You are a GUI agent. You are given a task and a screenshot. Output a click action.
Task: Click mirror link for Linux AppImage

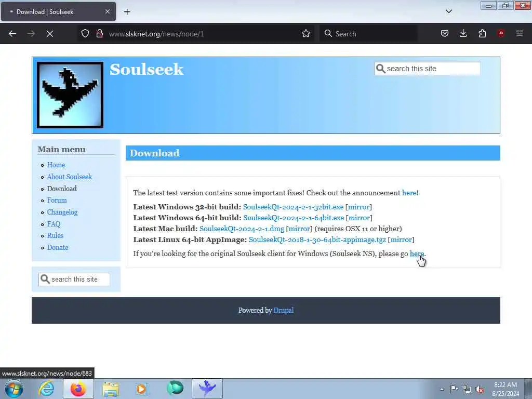pyautogui.click(x=401, y=240)
